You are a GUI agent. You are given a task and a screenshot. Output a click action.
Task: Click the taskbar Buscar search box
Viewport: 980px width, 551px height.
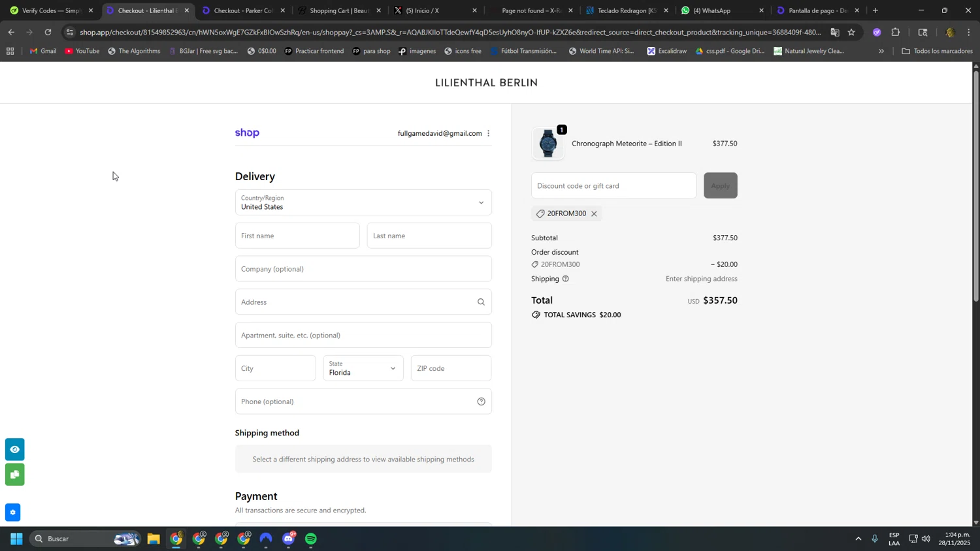coord(85,539)
